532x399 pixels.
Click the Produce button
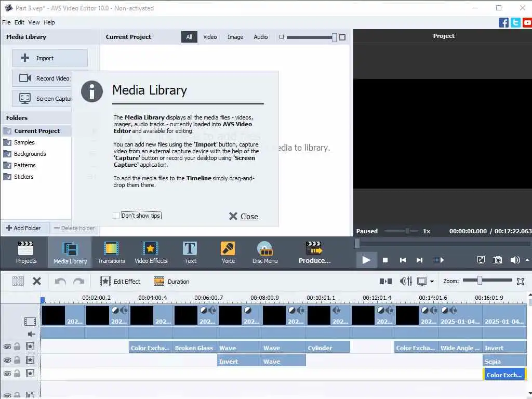tap(314, 252)
